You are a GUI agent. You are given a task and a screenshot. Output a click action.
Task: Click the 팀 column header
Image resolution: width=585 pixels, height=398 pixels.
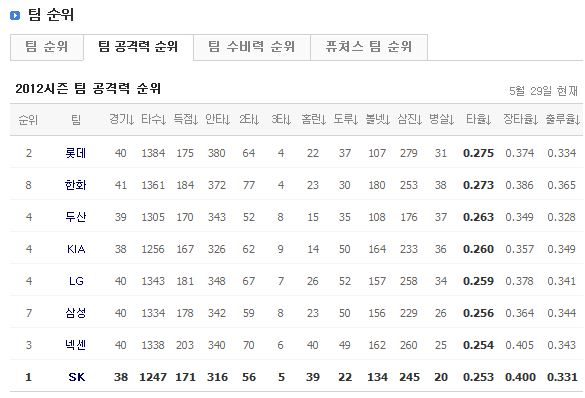pos(76,120)
